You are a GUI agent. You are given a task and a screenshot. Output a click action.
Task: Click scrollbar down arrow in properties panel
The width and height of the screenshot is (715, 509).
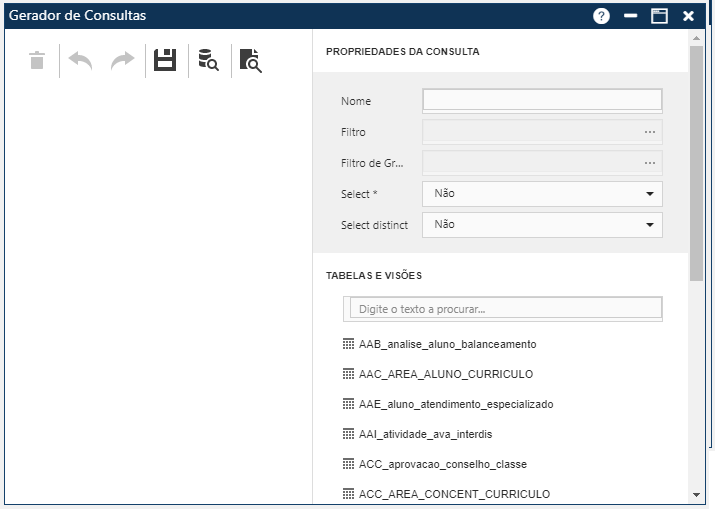coord(696,494)
